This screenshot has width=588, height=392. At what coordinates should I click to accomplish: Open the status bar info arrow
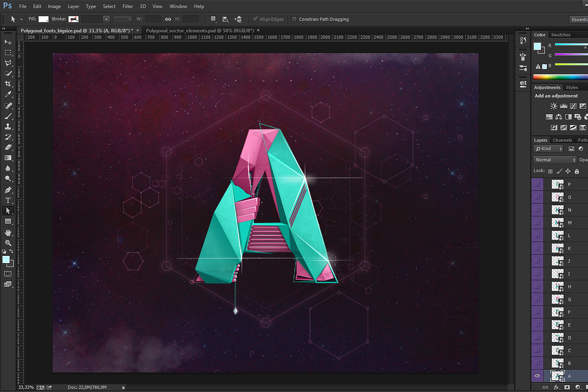pyautogui.click(x=123, y=388)
